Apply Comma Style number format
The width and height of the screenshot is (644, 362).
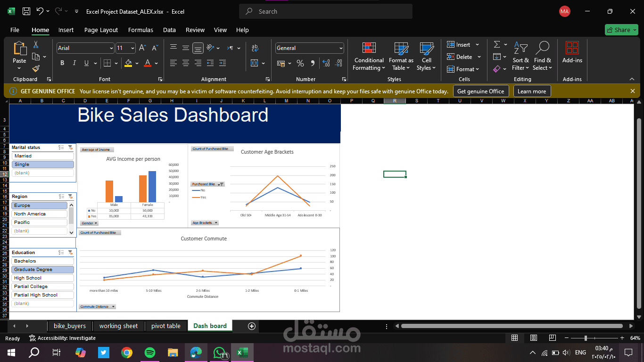point(312,63)
